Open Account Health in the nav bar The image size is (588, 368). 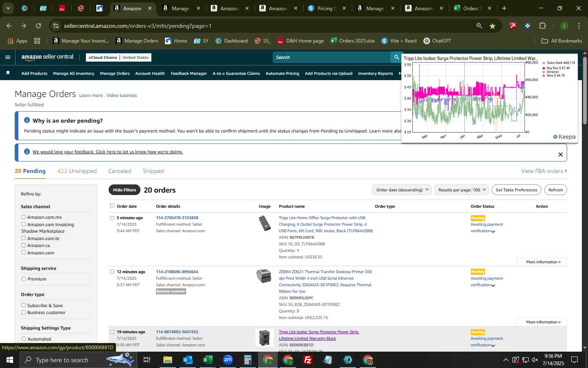[x=150, y=74]
